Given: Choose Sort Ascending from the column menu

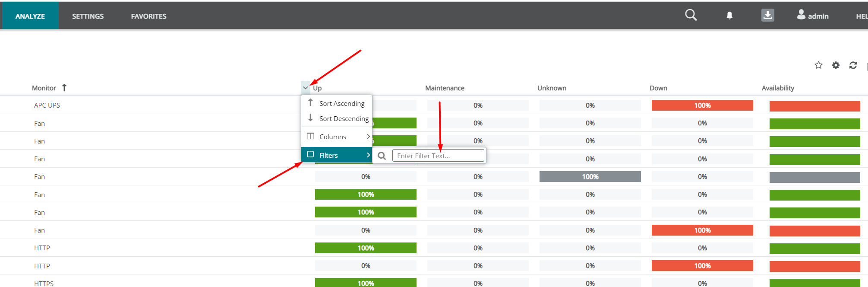Looking at the screenshot, I should 337,103.
